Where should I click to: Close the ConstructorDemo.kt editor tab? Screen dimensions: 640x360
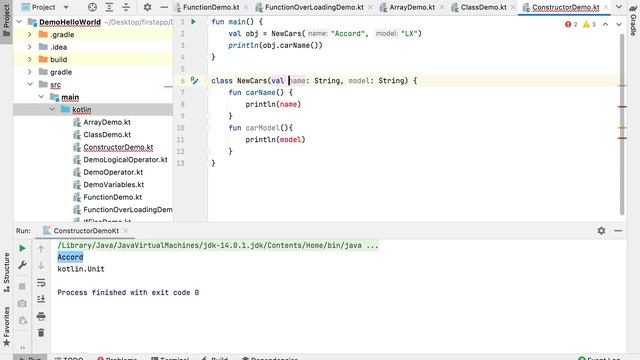click(606, 7)
